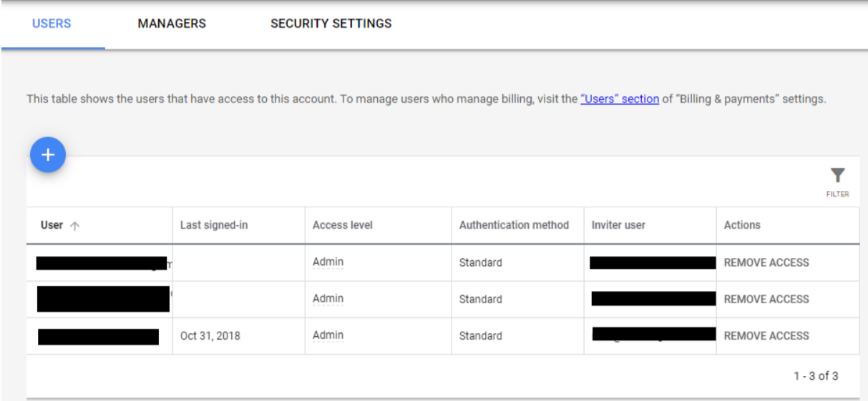The width and height of the screenshot is (868, 401).
Task: Click the sort arrow beside User header
Action: (x=74, y=225)
